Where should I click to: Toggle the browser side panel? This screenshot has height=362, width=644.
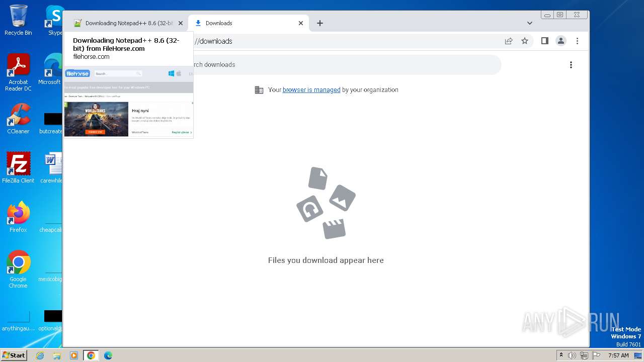pyautogui.click(x=545, y=41)
